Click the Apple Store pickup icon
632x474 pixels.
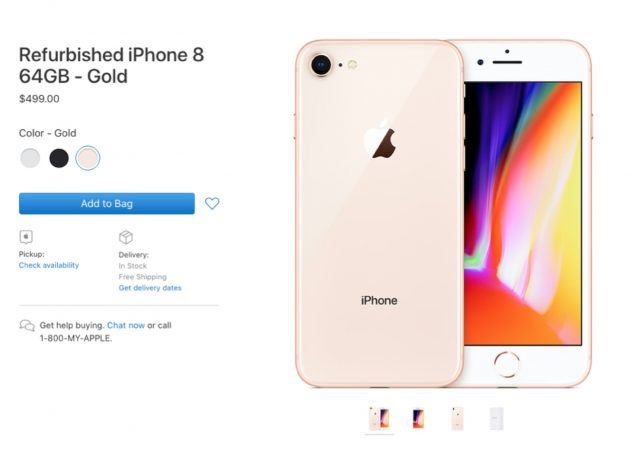(x=26, y=237)
